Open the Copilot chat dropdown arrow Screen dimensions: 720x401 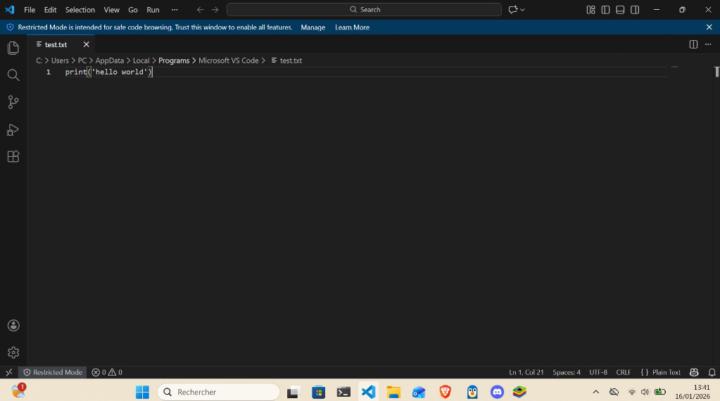[x=523, y=9]
